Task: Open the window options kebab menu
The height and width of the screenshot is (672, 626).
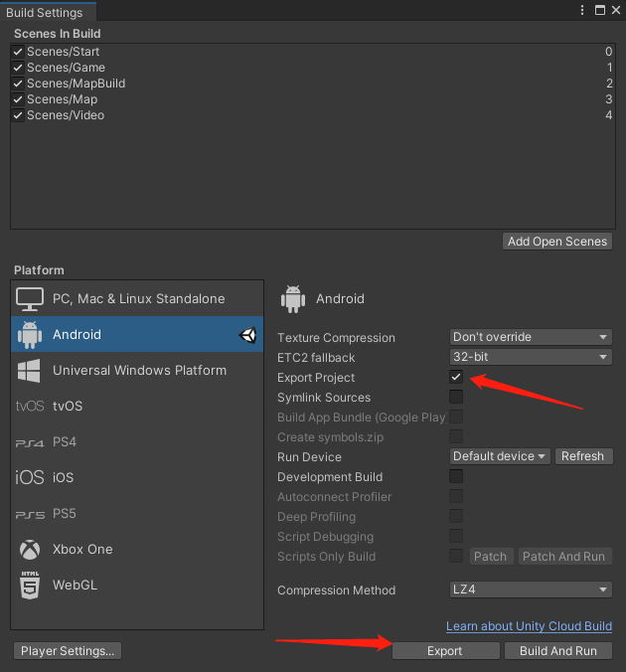Action: coord(582,10)
